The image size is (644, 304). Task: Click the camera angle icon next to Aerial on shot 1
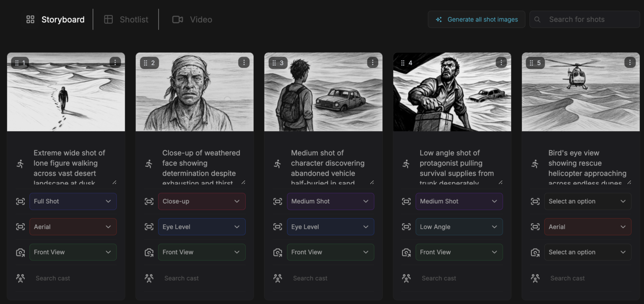(21, 226)
